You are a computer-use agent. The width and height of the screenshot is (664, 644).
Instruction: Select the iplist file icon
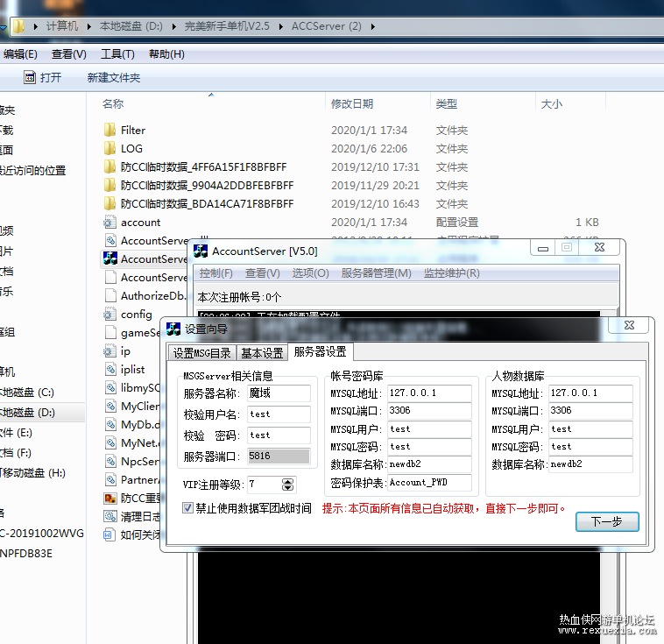pos(110,369)
